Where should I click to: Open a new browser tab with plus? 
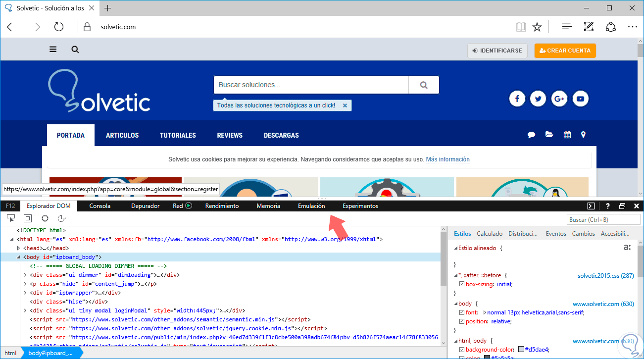(x=107, y=8)
